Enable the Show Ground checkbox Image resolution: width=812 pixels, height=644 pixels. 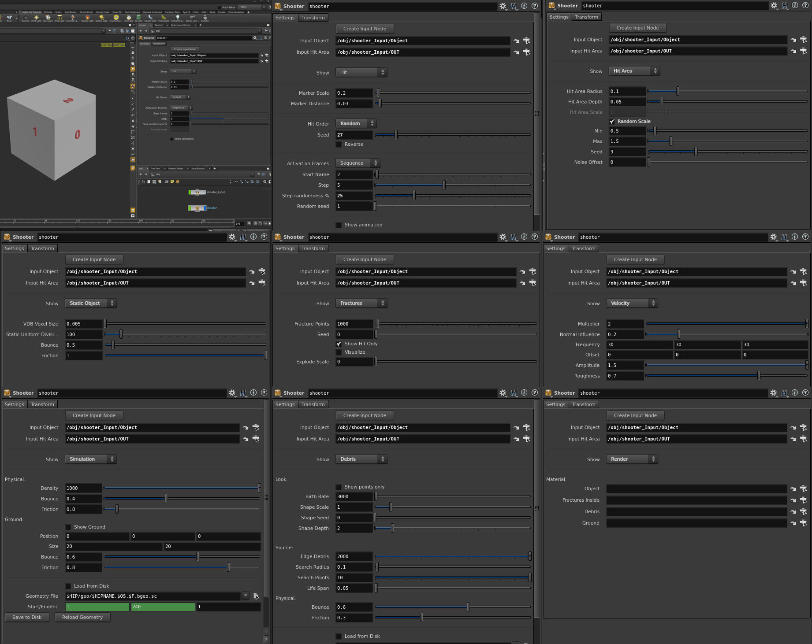[x=68, y=527]
